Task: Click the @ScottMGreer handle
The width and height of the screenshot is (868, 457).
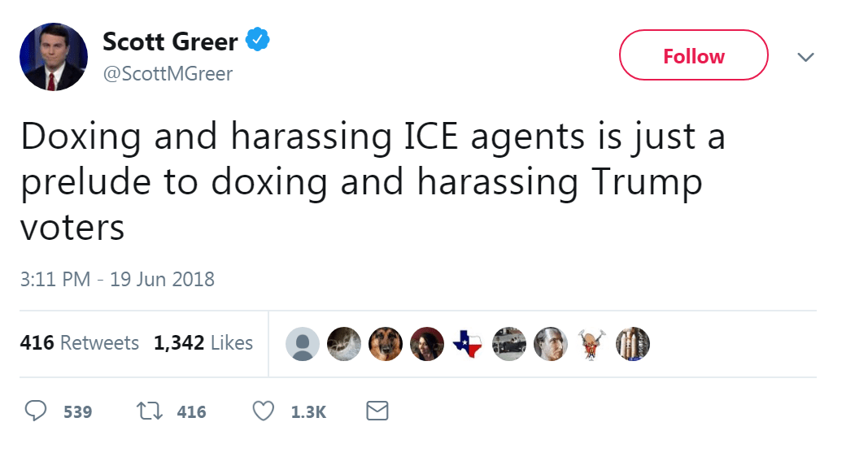Action: [x=168, y=74]
